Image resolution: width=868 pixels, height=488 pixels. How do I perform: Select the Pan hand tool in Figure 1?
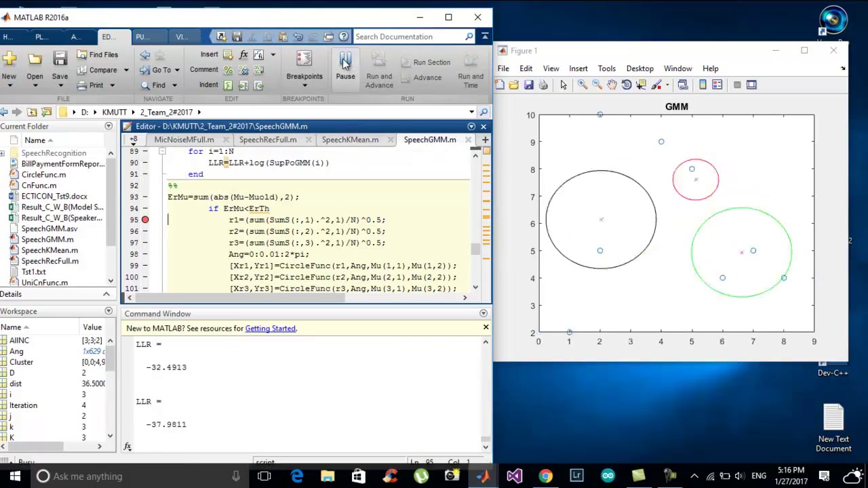(612, 85)
